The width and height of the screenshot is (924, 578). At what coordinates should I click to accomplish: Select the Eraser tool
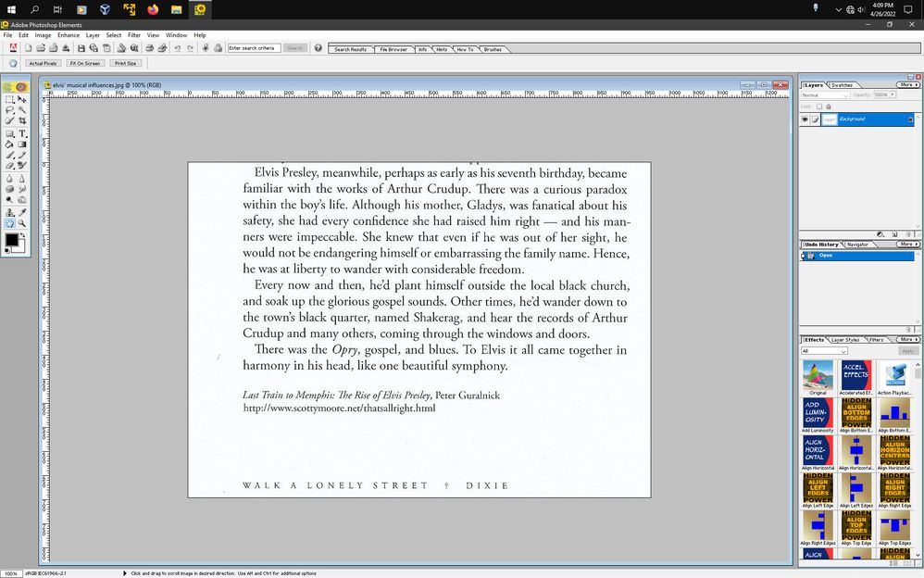point(9,166)
